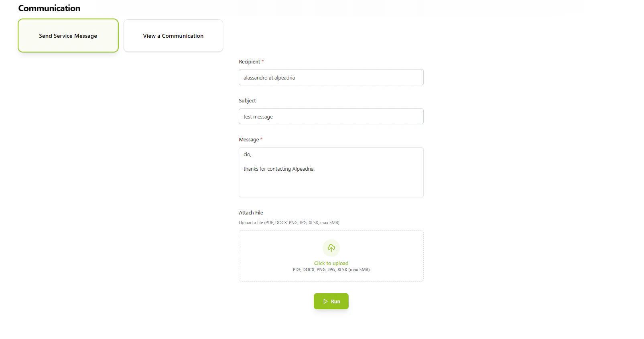
Task: Click the red asterisk beside Recipient
Action: click(x=263, y=60)
